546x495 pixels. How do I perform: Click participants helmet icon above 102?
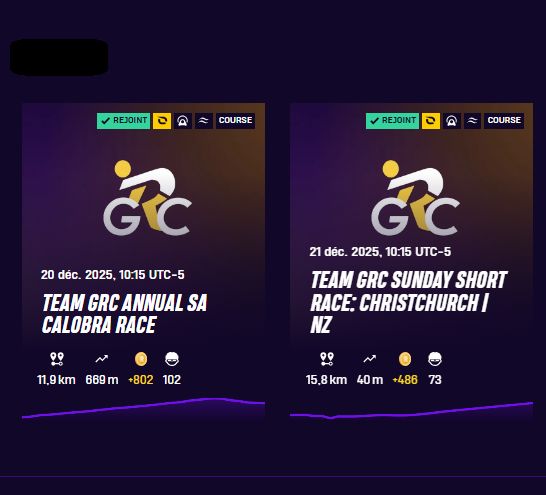click(x=172, y=359)
